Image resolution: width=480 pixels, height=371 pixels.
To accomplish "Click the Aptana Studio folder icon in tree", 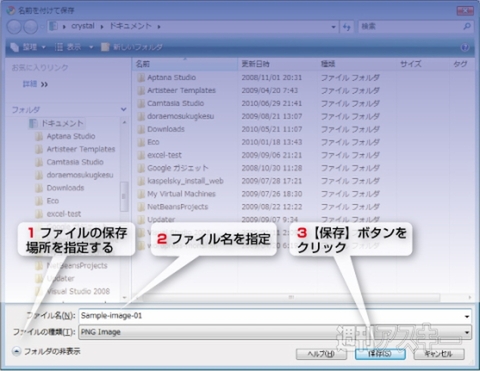I will pos(39,136).
